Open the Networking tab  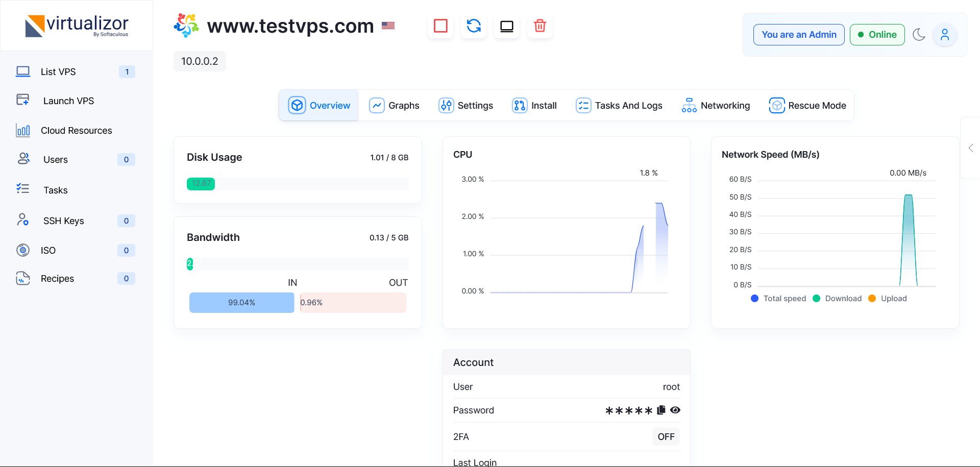point(716,105)
